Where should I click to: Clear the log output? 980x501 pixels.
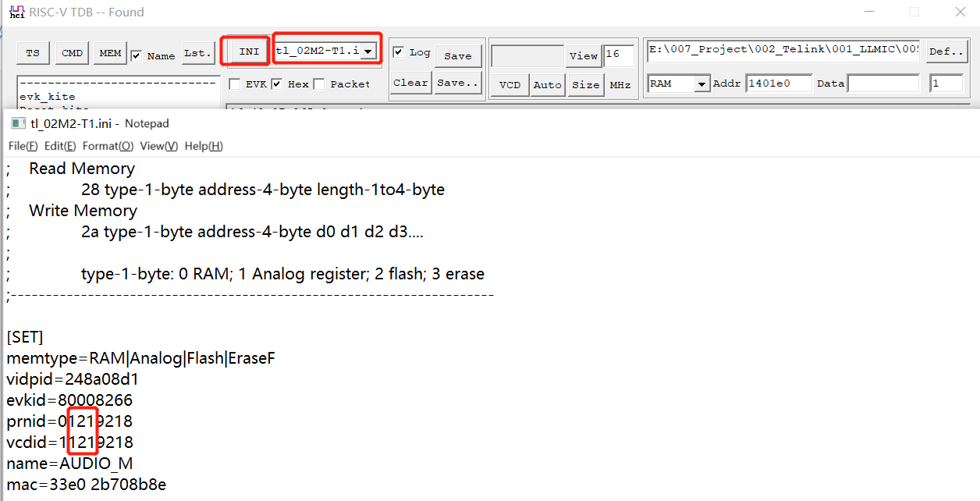(410, 82)
